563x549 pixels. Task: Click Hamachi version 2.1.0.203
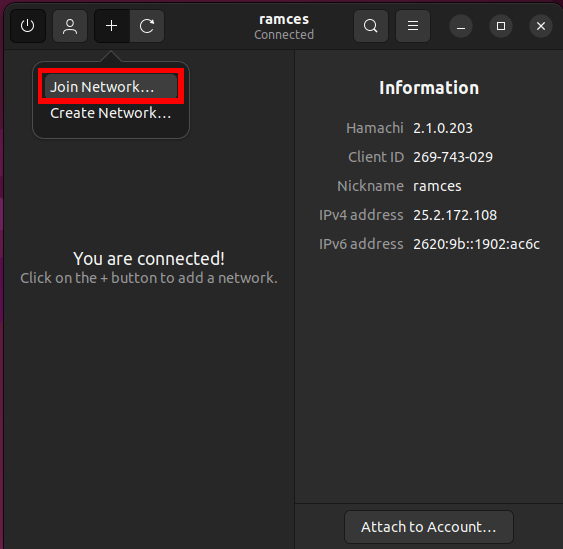(x=443, y=128)
